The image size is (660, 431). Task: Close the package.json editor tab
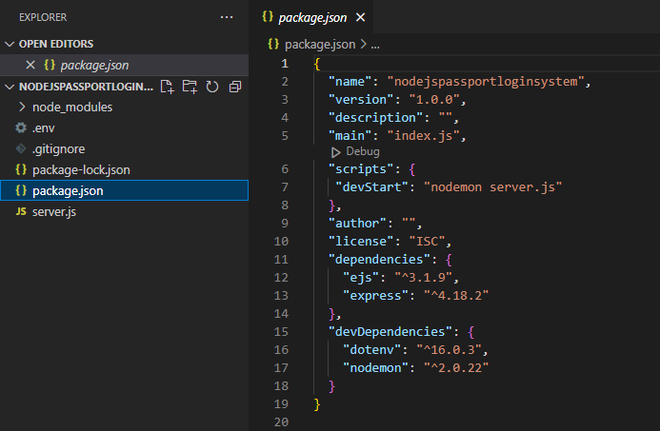point(360,18)
